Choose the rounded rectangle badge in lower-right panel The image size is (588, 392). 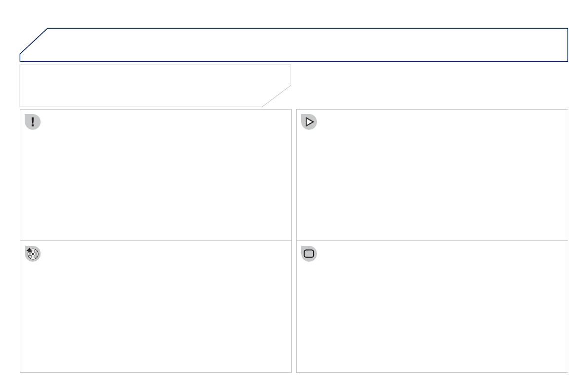pyautogui.click(x=309, y=254)
